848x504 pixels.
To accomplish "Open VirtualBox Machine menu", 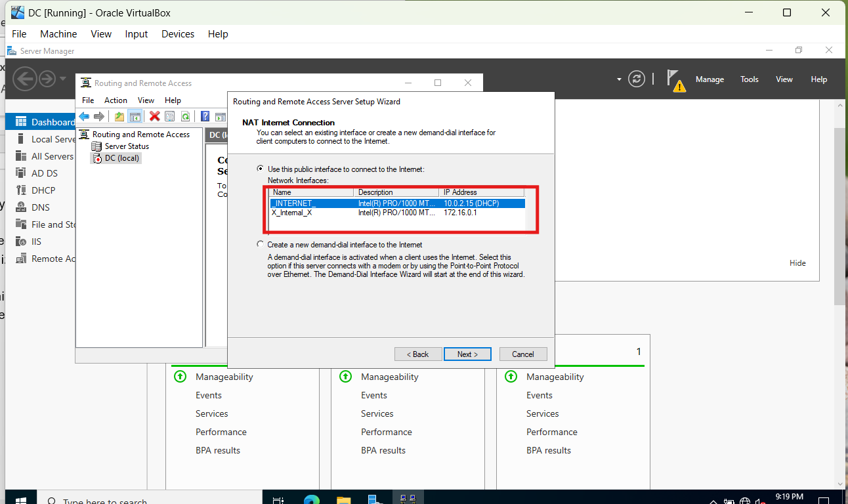I will [58, 34].
